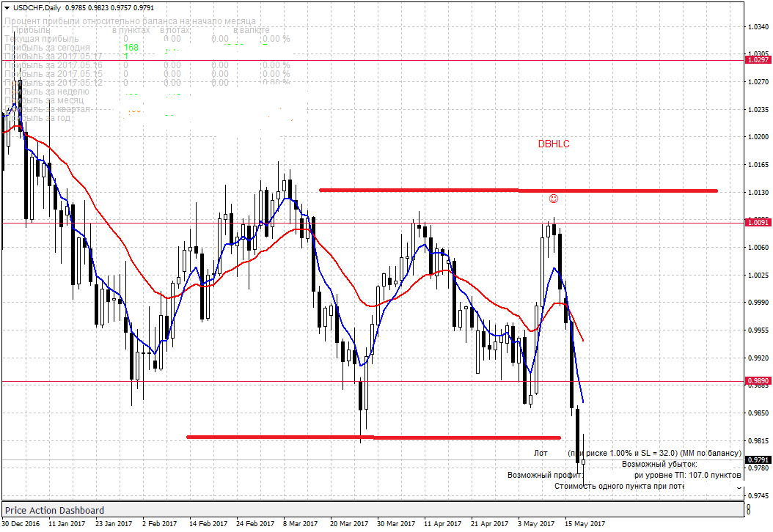Click the 24 Feb 2017 date label
This screenshot has height=532, width=773.
coord(255,524)
